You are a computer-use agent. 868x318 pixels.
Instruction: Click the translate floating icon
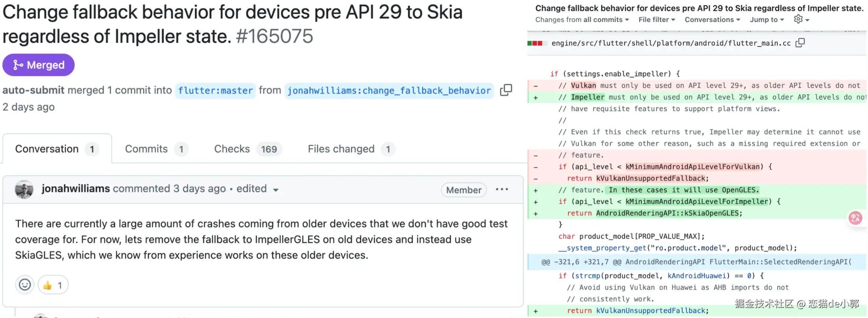[855, 218]
